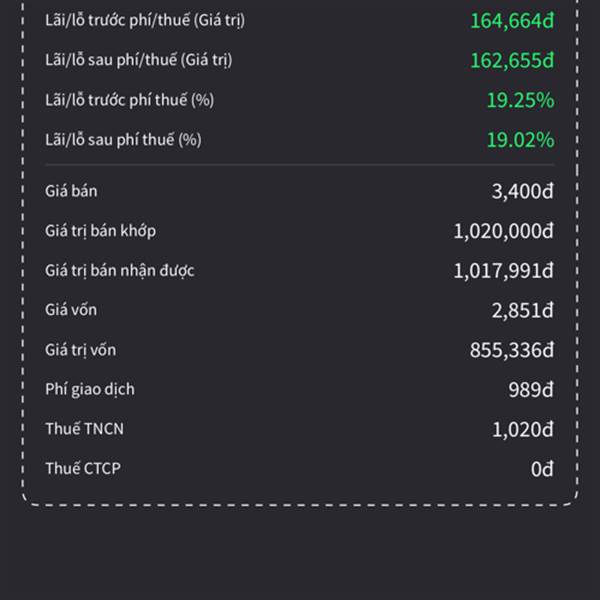Click the "Thuế TNCN" label
The image size is (600, 600).
85,429
